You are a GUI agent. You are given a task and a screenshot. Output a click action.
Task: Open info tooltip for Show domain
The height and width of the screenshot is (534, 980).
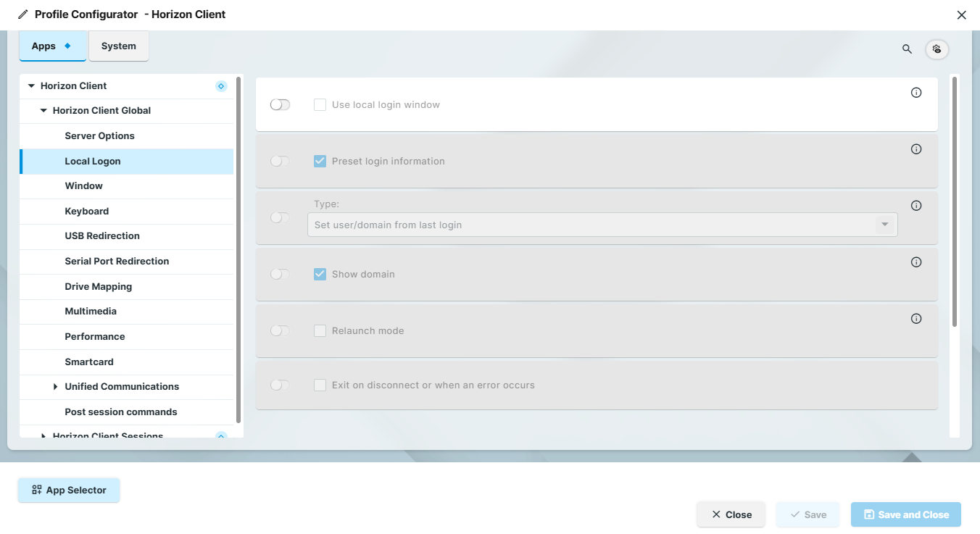915,262
